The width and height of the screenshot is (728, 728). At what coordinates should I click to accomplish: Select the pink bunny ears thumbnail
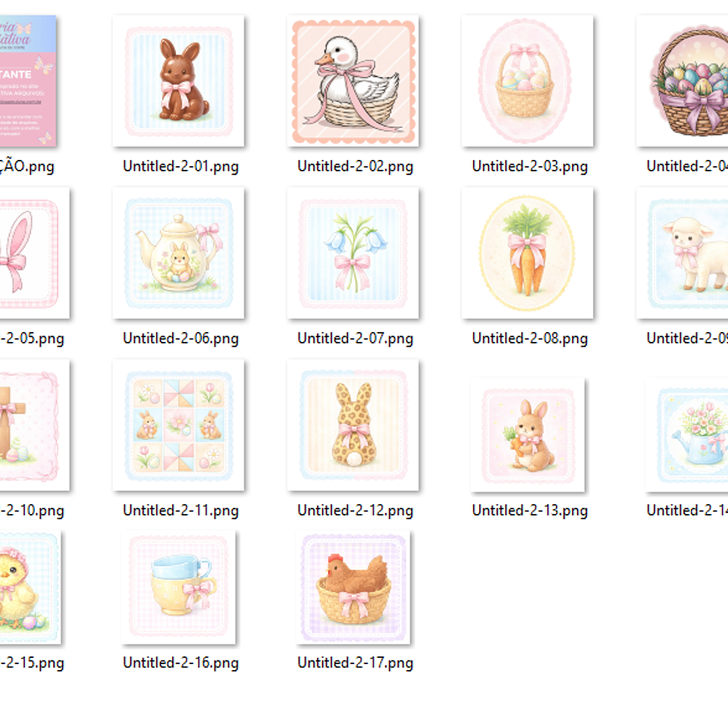pos(35,253)
